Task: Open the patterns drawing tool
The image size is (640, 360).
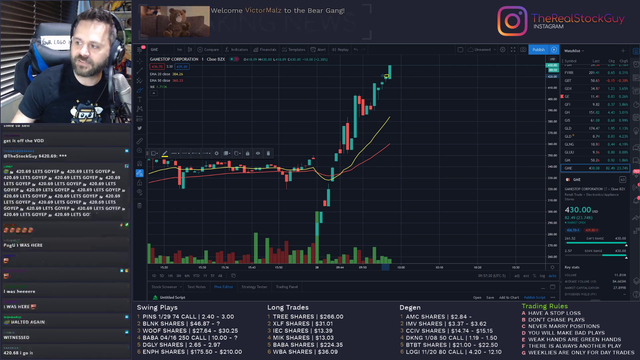Action: click(x=140, y=109)
